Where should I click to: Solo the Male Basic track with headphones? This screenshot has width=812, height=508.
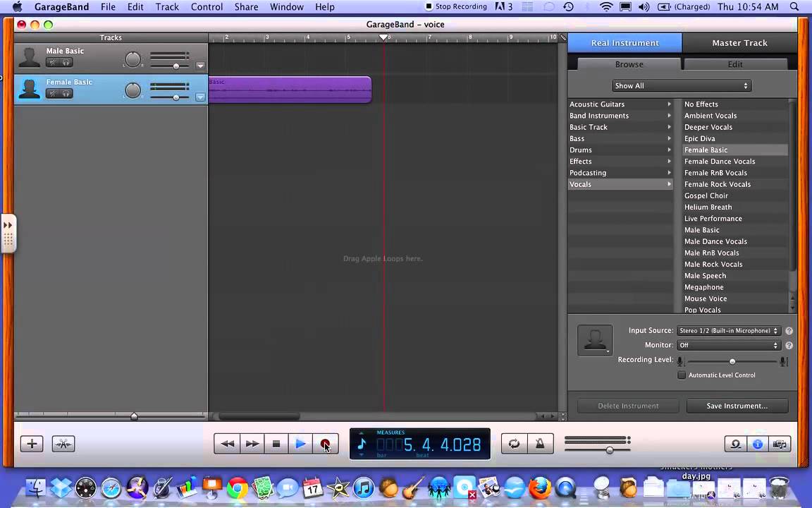[66, 62]
